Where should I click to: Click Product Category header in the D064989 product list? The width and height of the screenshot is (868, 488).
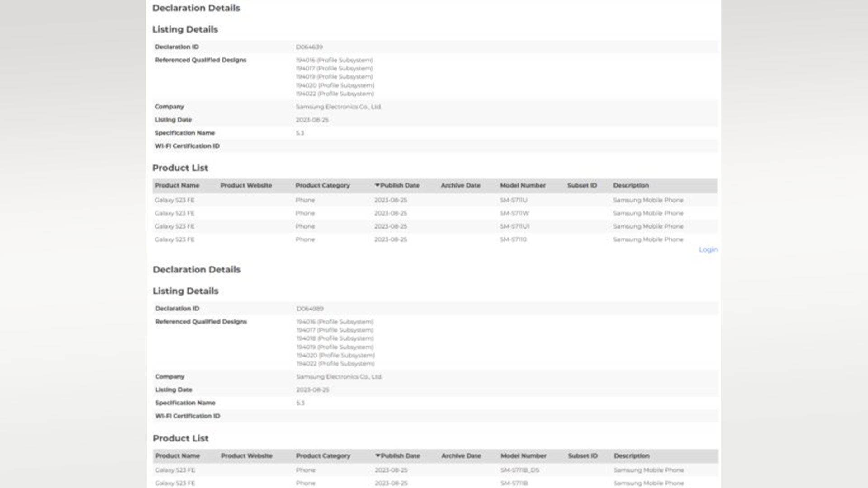click(x=323, y=455)
